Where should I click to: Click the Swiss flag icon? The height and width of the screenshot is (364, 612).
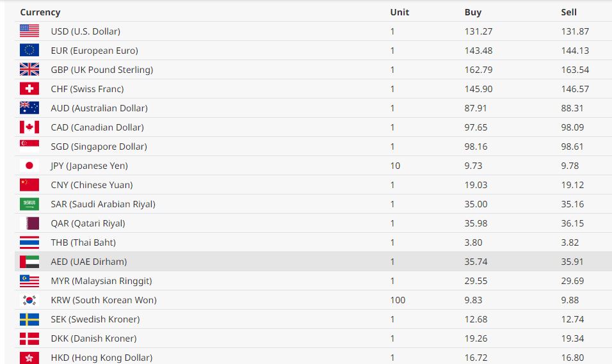[29, 88]
